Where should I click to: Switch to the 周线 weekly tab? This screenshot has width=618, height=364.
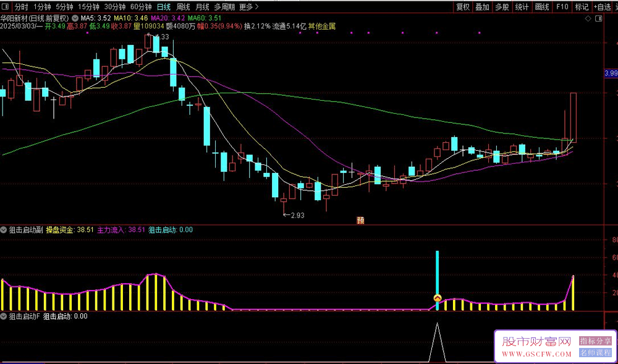tap(183, 7)
